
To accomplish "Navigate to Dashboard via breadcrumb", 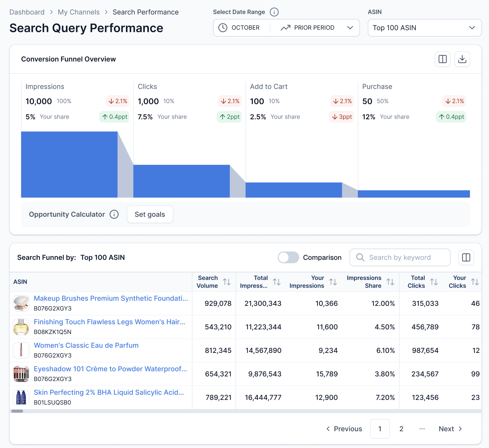I will click(x=27, y=12).
